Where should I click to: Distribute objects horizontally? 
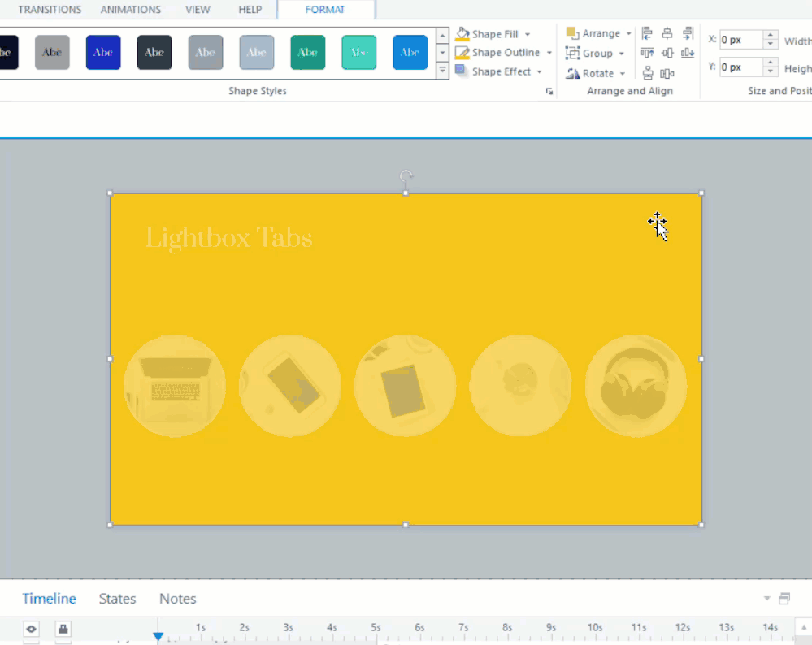point(667,73)
